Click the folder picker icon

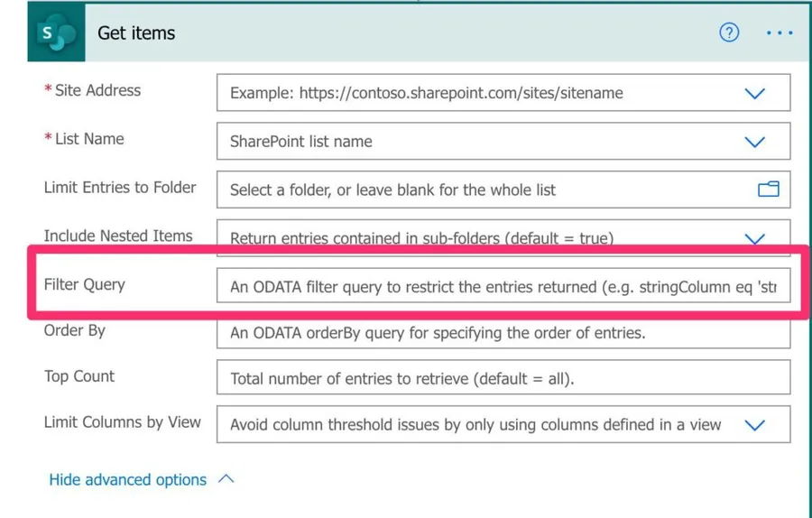pos(768,190)
